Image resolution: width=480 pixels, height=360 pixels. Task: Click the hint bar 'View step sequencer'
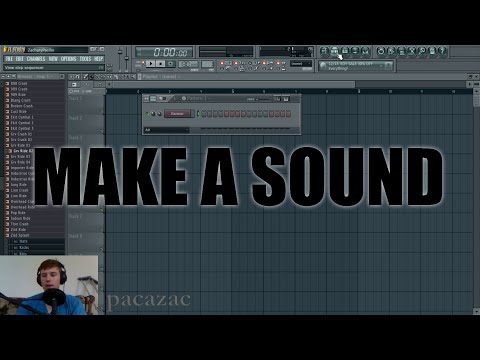coord(54,68)
